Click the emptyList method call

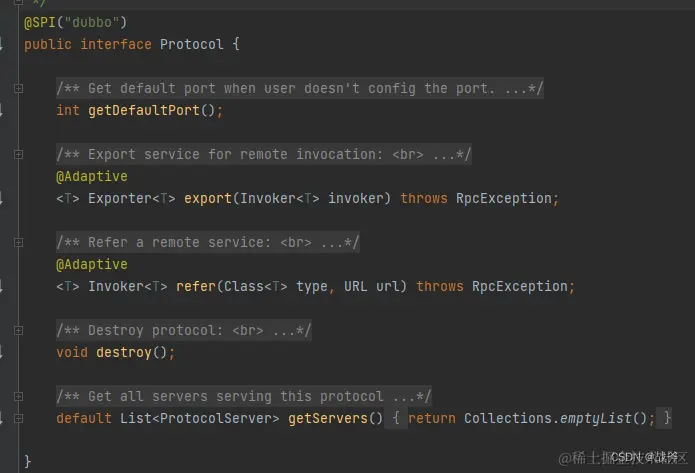(x=596, y=418)
